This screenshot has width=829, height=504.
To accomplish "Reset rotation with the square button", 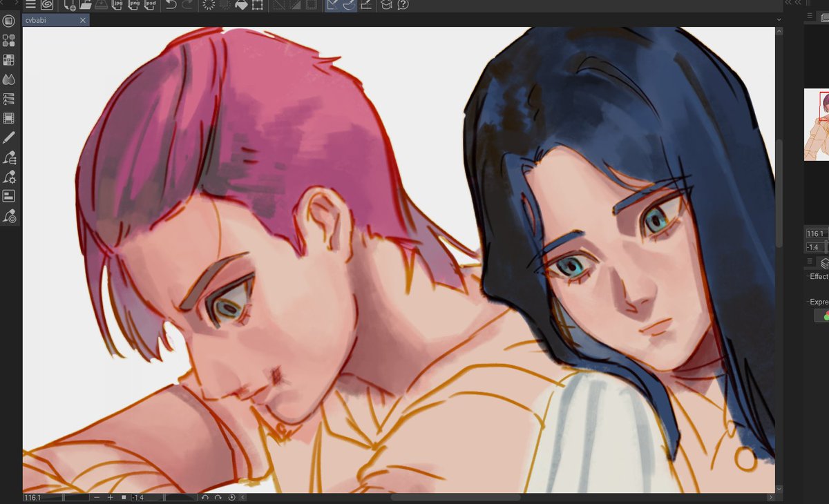I will click(124, 497).
